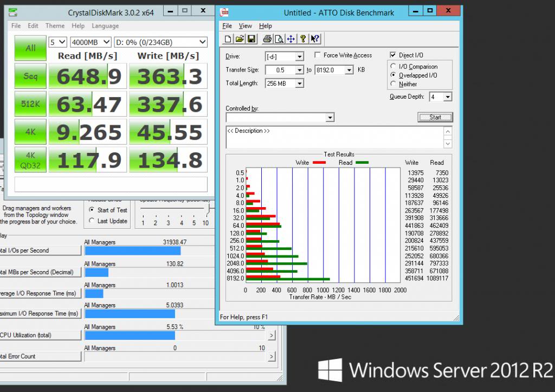Viewport: 555px width, 392px height.
Task: Click Average I/O Response Time metric button
Action: (40, 293)
